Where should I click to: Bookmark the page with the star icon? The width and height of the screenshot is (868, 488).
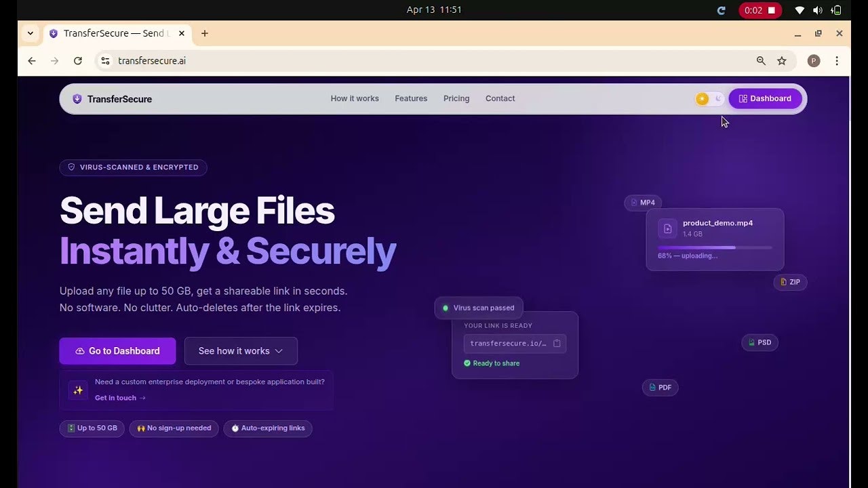pyautogui.click(x=782, y=60)
